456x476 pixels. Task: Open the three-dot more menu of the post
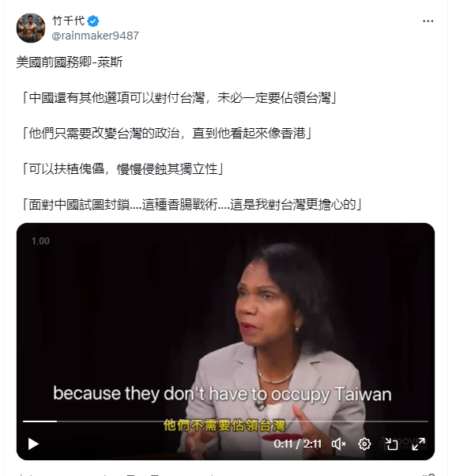click(428, 21)
